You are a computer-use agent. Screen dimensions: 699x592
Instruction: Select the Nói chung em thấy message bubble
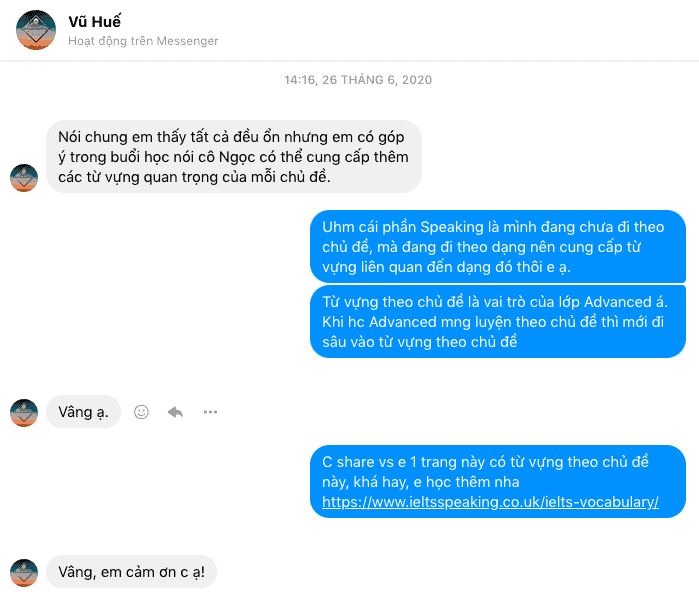pyautogui.click(x=234, y=157)
